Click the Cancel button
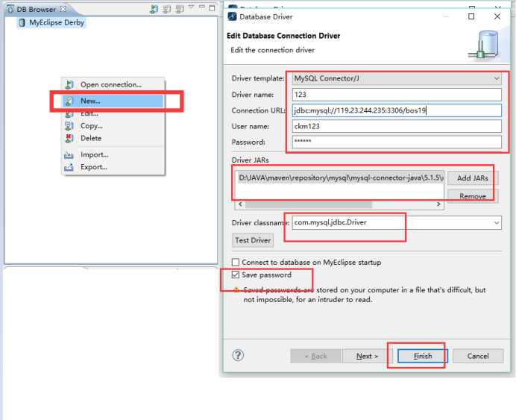 478,356
